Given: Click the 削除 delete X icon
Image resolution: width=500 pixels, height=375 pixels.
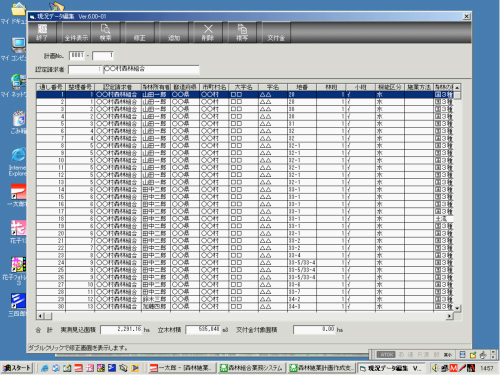Looking at the screenshot, I should [x=208, y=32].
